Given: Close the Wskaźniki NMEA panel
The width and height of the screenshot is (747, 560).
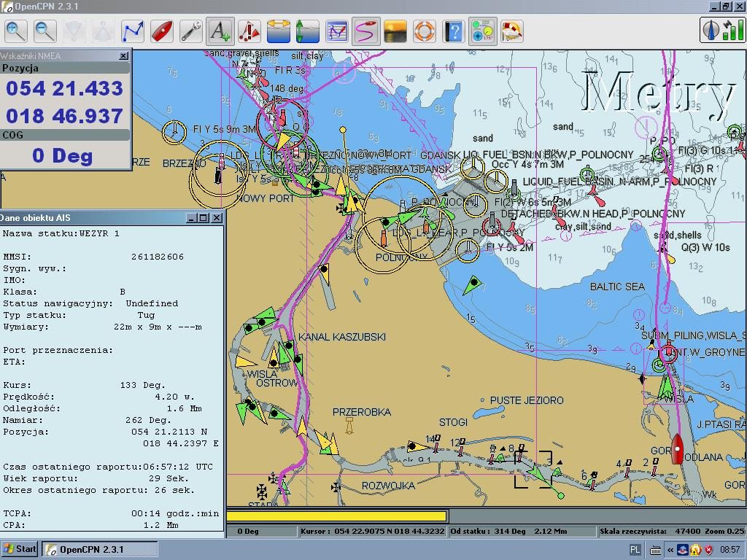Looking at the screenshot, I should 123,55.
